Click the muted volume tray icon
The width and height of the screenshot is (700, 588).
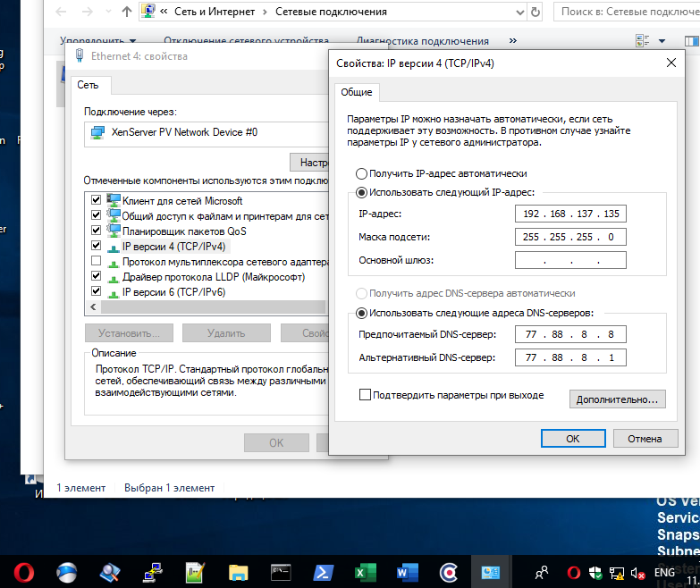pyautogui.click(x=637, y=573)
